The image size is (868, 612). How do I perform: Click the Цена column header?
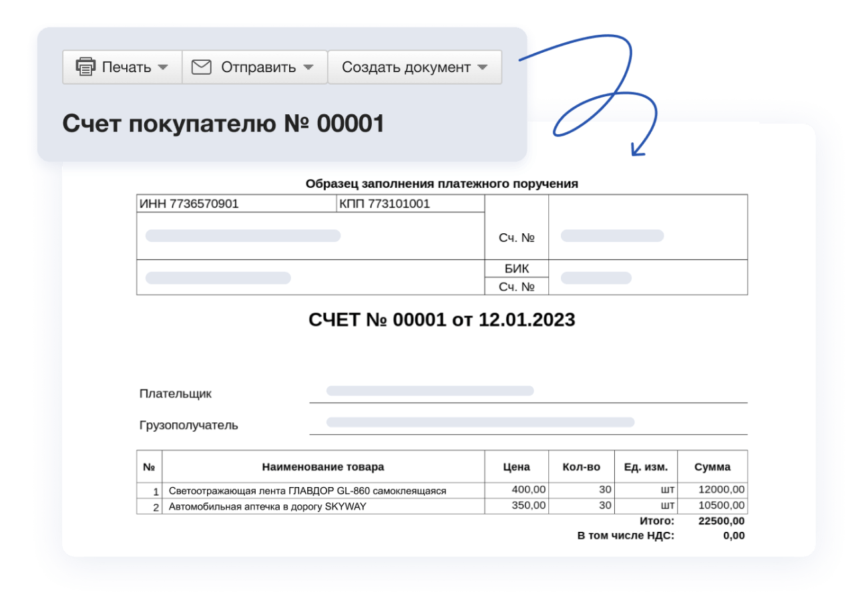coord(516,467)
